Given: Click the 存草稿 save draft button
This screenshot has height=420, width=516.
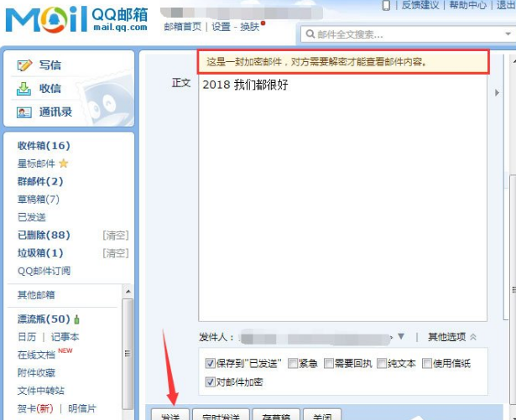Looking at the screenshot, I should click(x=276, y=414).
